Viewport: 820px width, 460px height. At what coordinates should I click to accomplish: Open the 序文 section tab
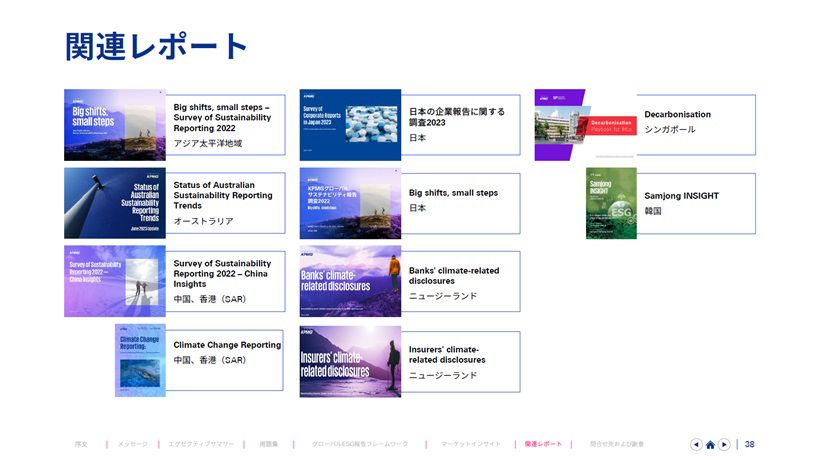pyautogui.click(x=81, y=444)
